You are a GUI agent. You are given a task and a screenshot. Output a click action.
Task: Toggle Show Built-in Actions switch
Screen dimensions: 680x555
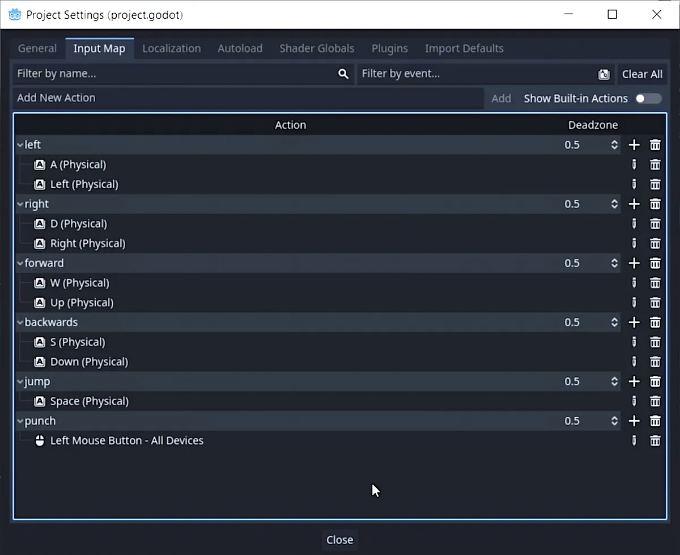[648, 98]
